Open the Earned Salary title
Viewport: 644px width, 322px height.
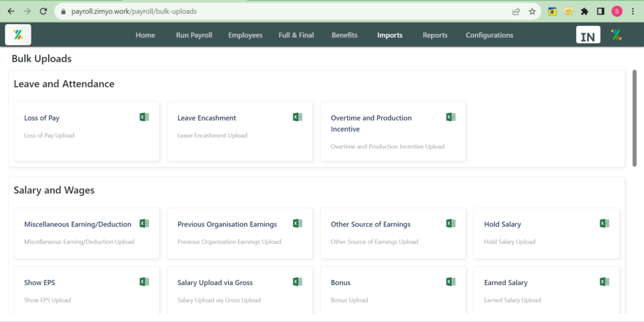pyautogui.click(x=506, y=282)
